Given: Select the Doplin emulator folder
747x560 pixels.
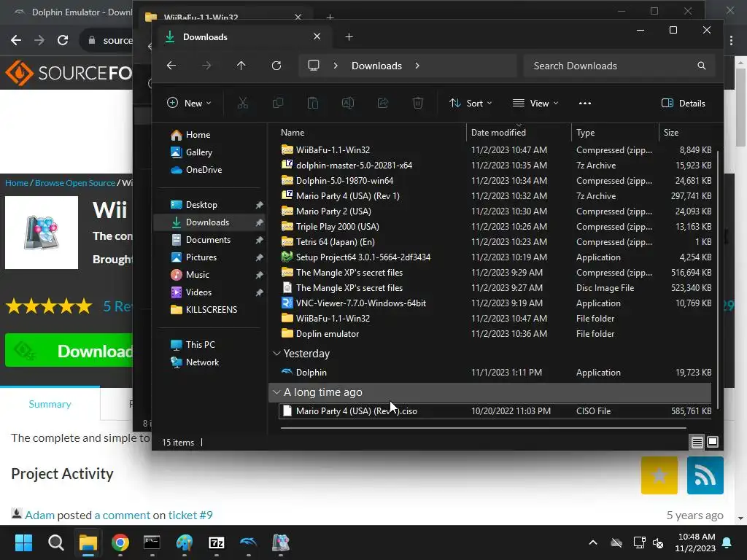Looking at the screenshot, I should [x=495, y=334].
